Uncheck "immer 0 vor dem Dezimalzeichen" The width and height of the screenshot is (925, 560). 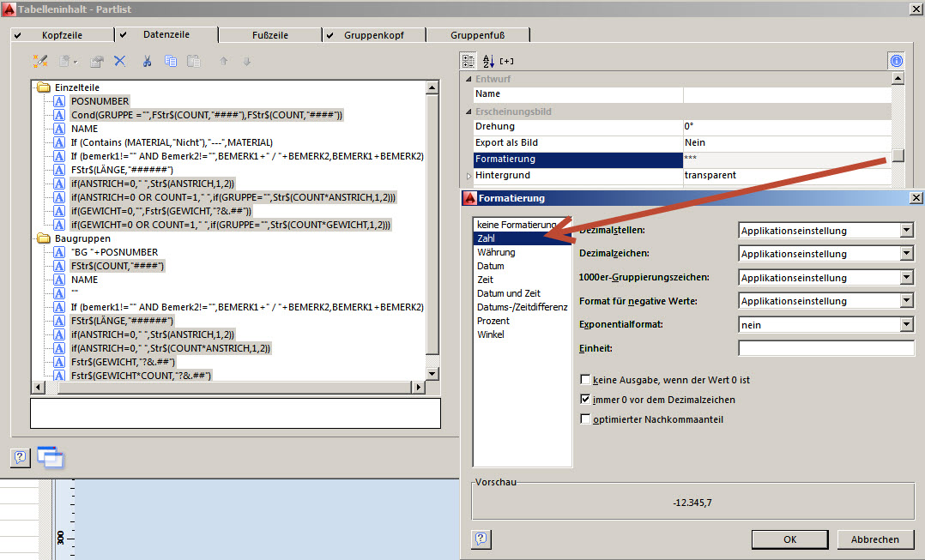pos(585,399)
